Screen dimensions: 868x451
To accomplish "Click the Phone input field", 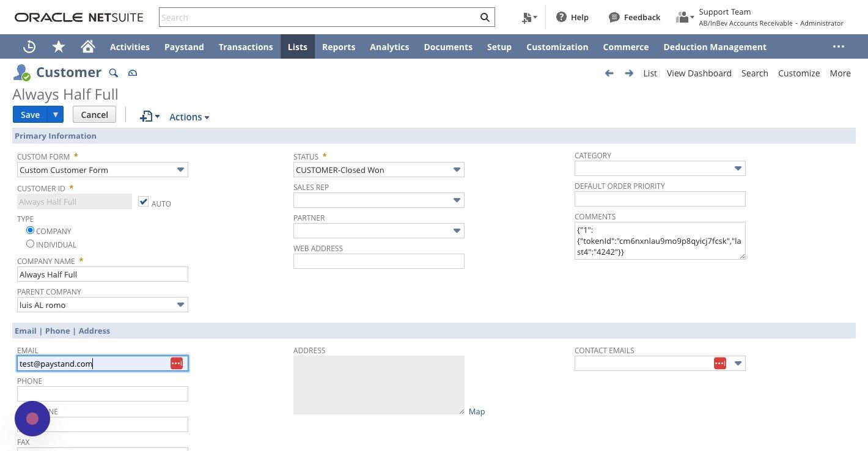I will point(103,394).
